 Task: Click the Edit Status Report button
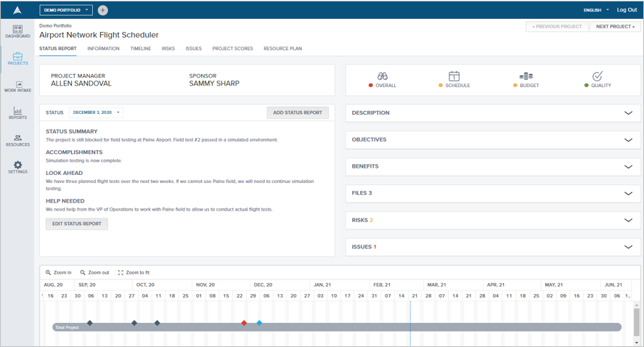(x=77, y=224)
